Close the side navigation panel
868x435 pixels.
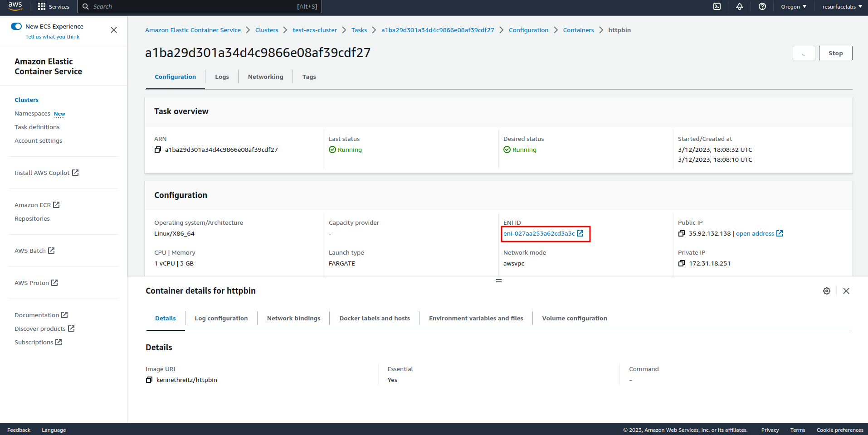coord(114,30)
